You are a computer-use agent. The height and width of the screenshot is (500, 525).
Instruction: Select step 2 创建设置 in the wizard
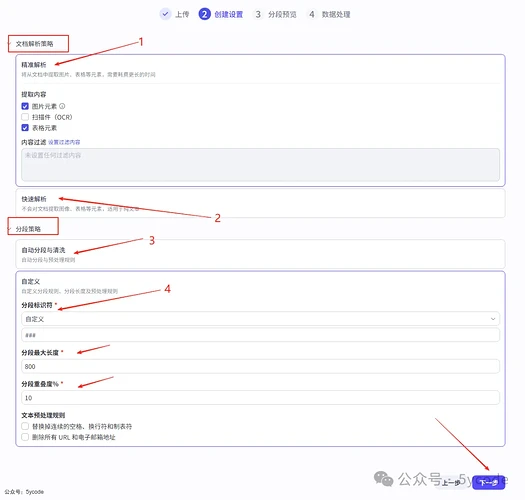pyautogui.click(x=221, y=14)
